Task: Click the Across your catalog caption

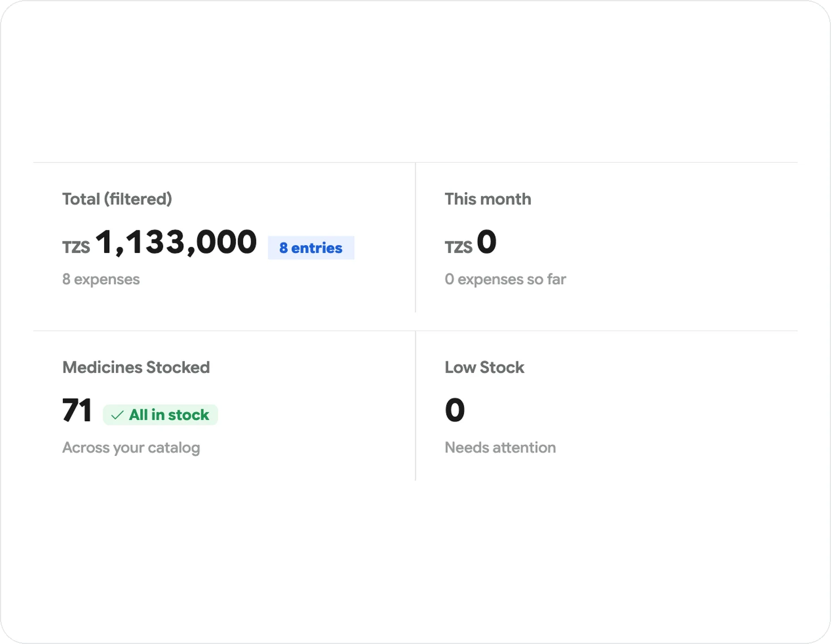Action: tap(131, 447)
